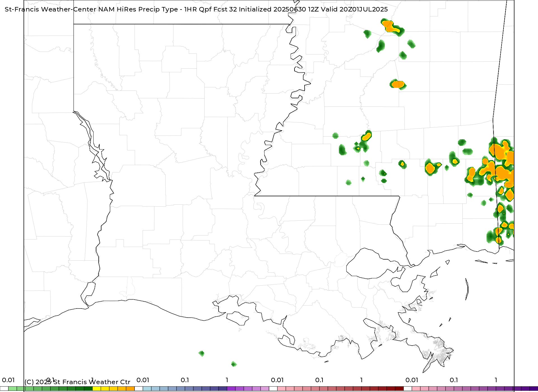This screenshot has width=538, height=392.
Task: Select the white swatch at the green scale's start
Action: click(4, 389)
